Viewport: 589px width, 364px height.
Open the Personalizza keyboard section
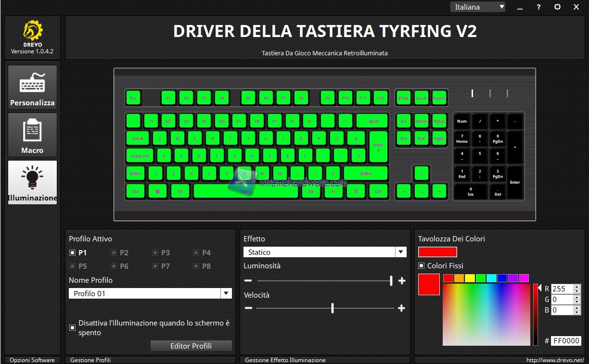pyautogui.click(x=32, y=87)
